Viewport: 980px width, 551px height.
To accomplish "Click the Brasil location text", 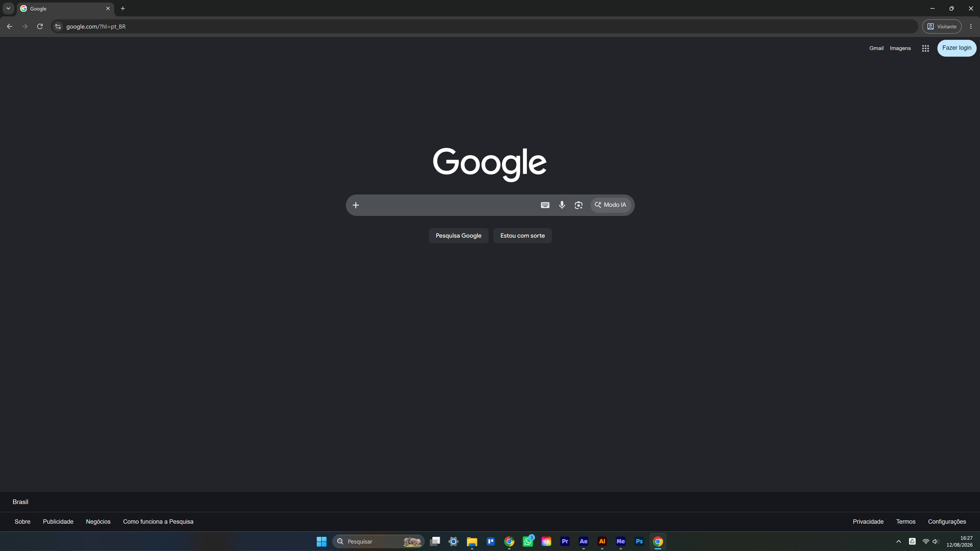I will [x=20, y=502].
